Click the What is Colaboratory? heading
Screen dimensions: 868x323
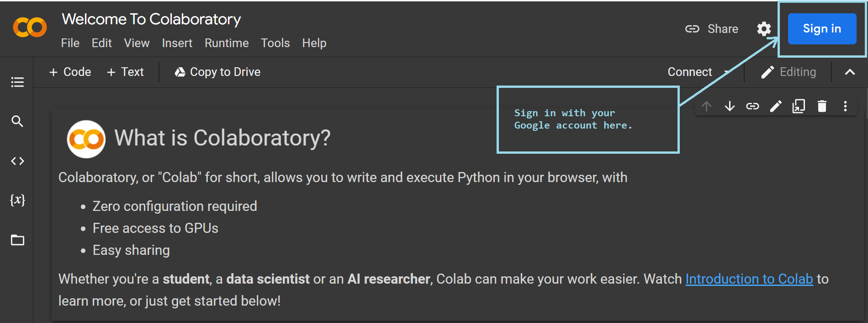point(222,138)
